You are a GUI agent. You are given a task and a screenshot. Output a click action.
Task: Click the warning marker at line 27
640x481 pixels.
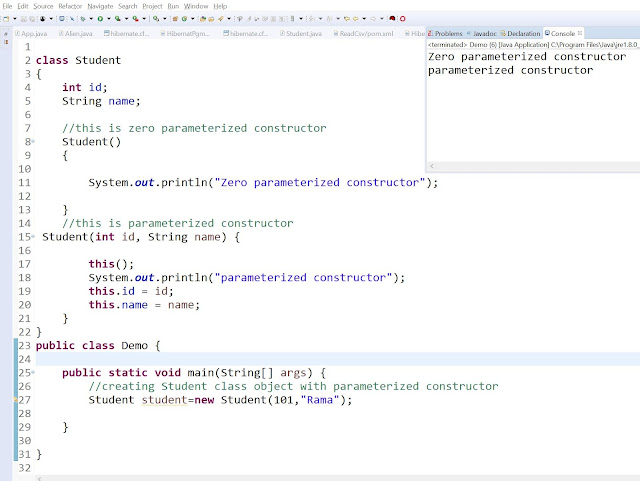coord(16,399)
